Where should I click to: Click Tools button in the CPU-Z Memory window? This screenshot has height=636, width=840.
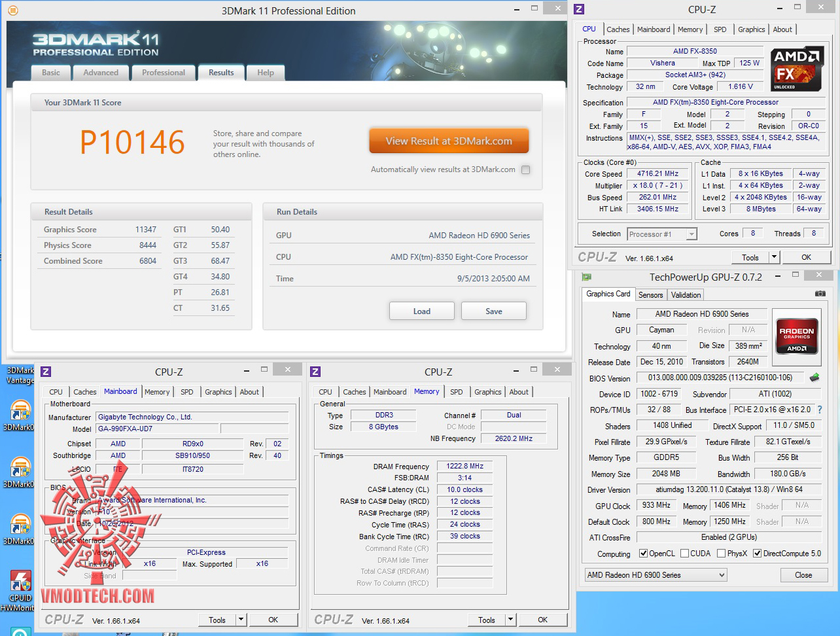[x=487, y=620]
